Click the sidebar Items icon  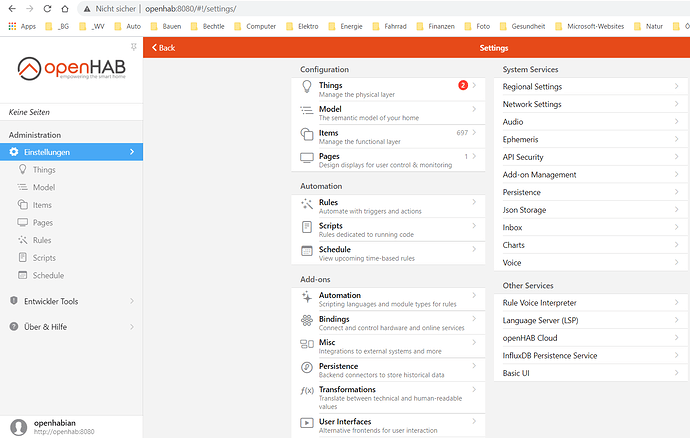pos(22,205)
